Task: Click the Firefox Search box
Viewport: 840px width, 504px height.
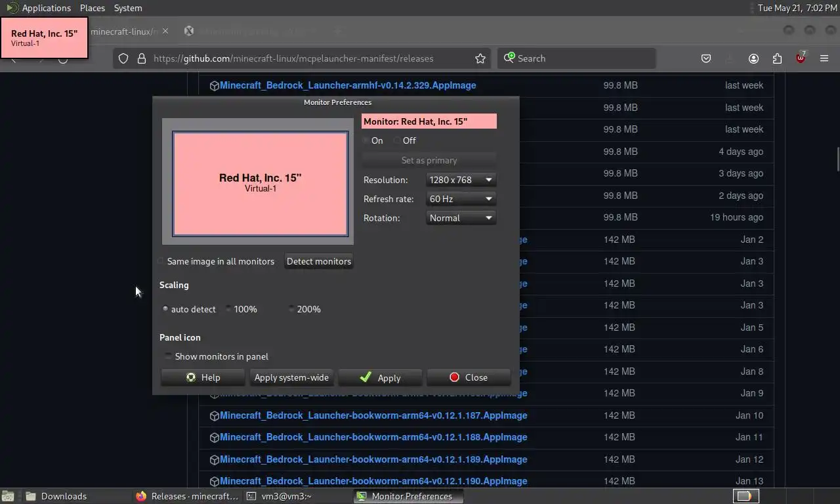Action: point(576,58)
